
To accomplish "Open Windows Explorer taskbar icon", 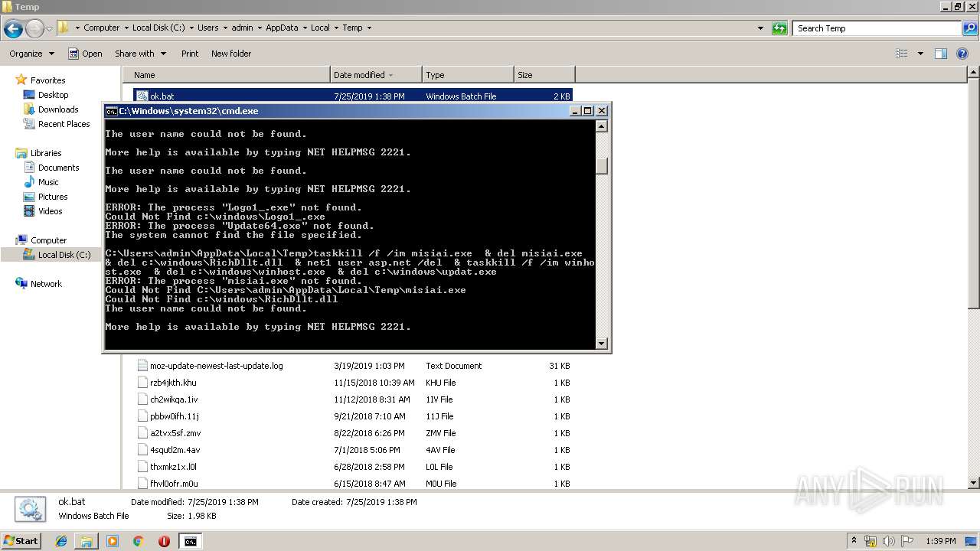I will click(87, 541).
